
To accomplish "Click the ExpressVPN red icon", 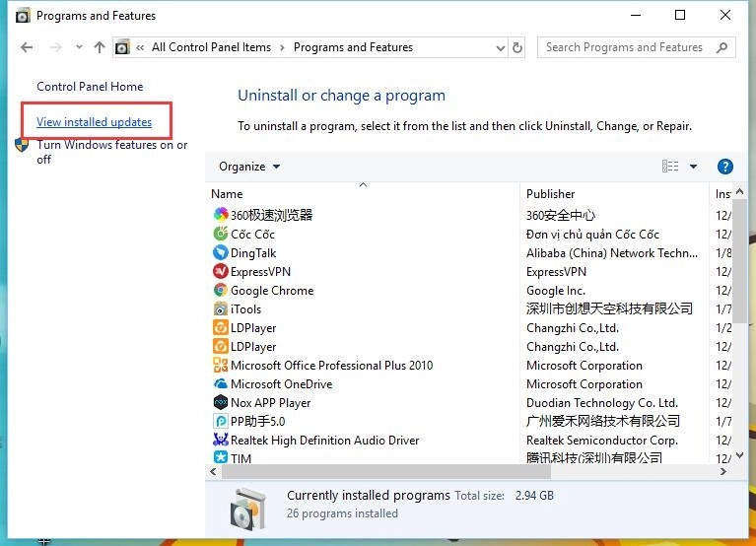I will point(221,271).
